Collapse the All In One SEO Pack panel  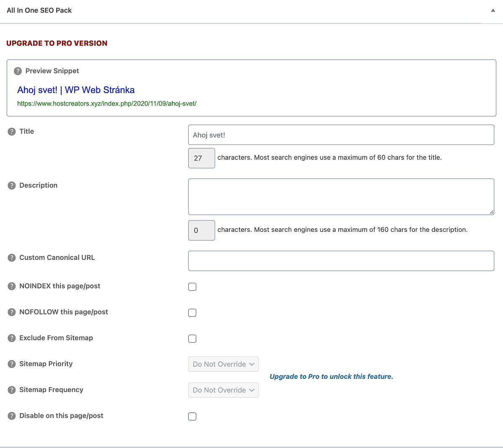493,10
